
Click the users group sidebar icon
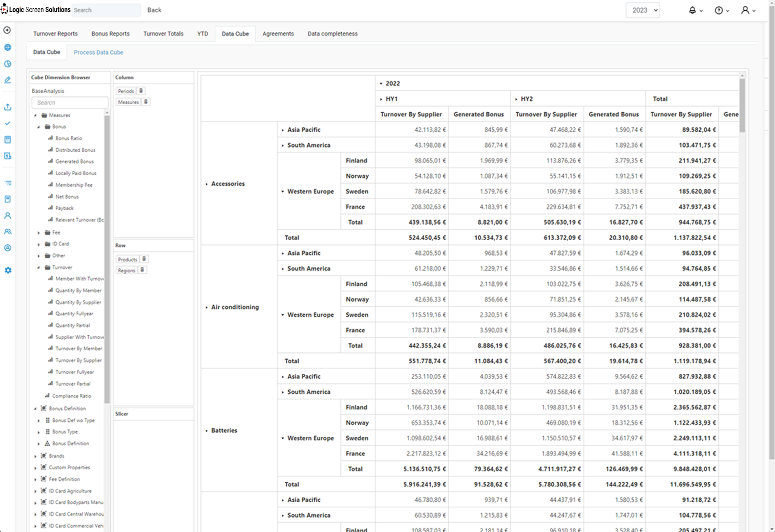click(7, 232)
